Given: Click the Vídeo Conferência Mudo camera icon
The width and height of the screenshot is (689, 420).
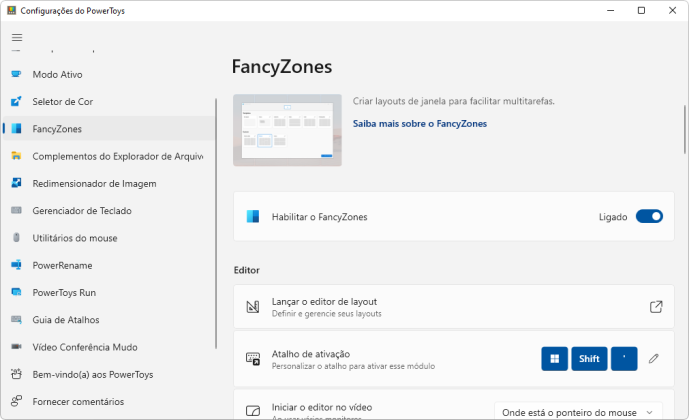Looking at the screenshot, I should pyautogui.click(x=16, y=347).
